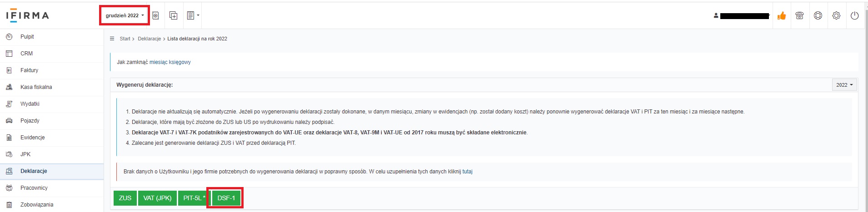Viewport: 868px width, 212px height.
Task: Click the calculator icon in top toolbar
Action: pos(155,15)
